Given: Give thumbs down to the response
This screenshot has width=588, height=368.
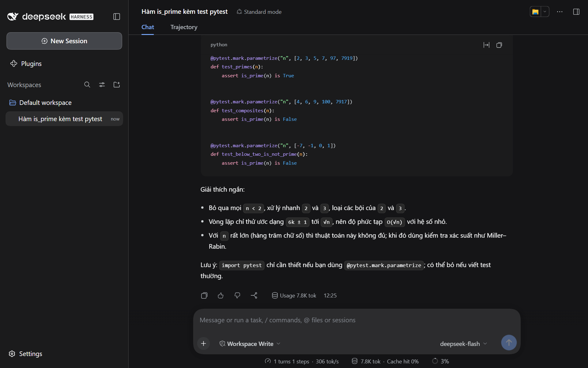Looking at the screenshot, I should 237,296.
